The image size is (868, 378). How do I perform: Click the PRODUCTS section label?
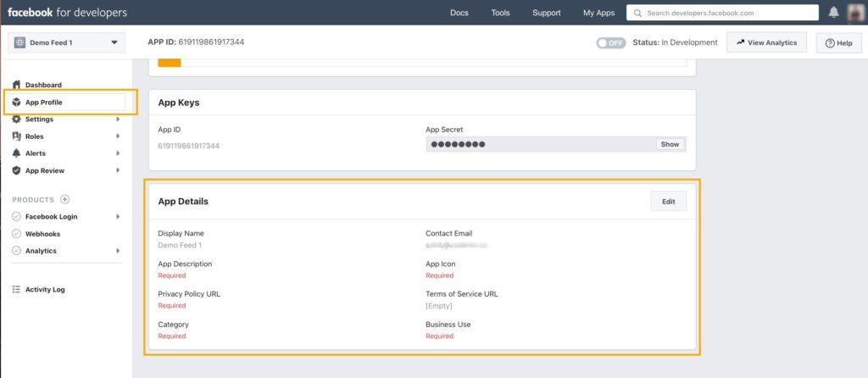(x=33, y=200)
